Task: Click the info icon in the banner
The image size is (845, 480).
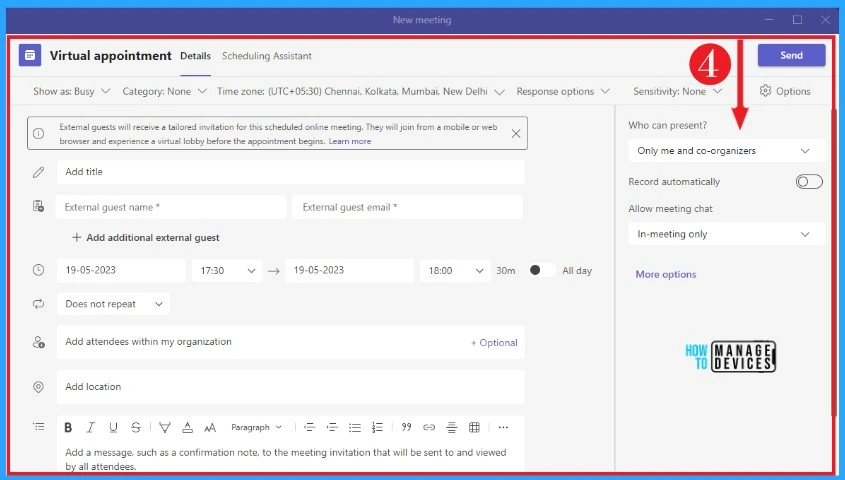Action: [x=38, y=133]
